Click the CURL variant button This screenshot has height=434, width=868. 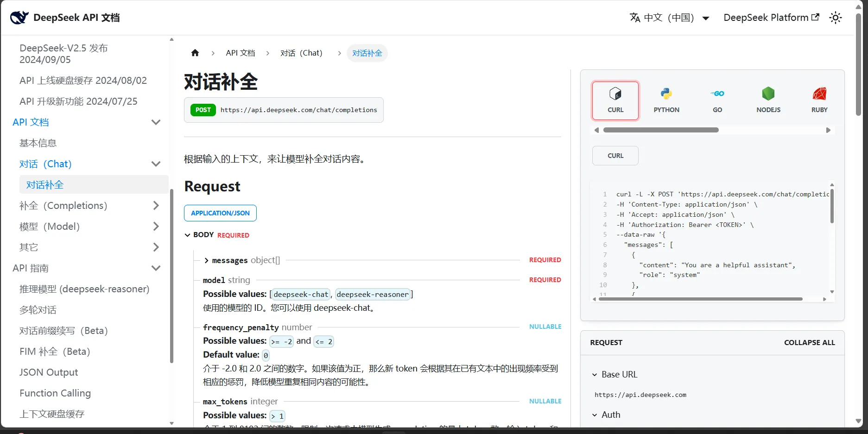(x=615, y=156)
